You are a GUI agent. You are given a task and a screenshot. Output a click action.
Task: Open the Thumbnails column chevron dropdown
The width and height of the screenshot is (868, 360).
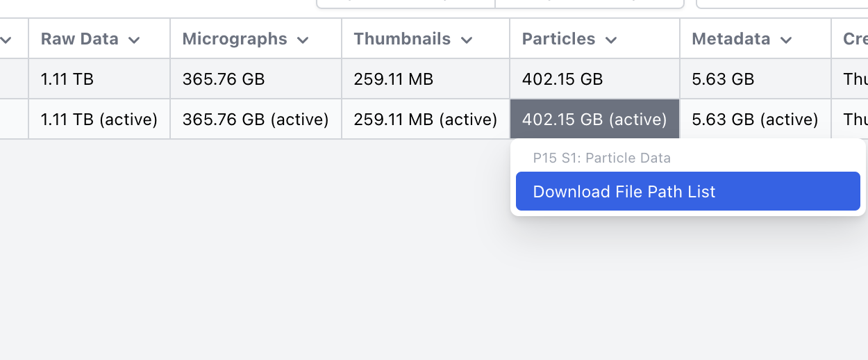(467, 40)
